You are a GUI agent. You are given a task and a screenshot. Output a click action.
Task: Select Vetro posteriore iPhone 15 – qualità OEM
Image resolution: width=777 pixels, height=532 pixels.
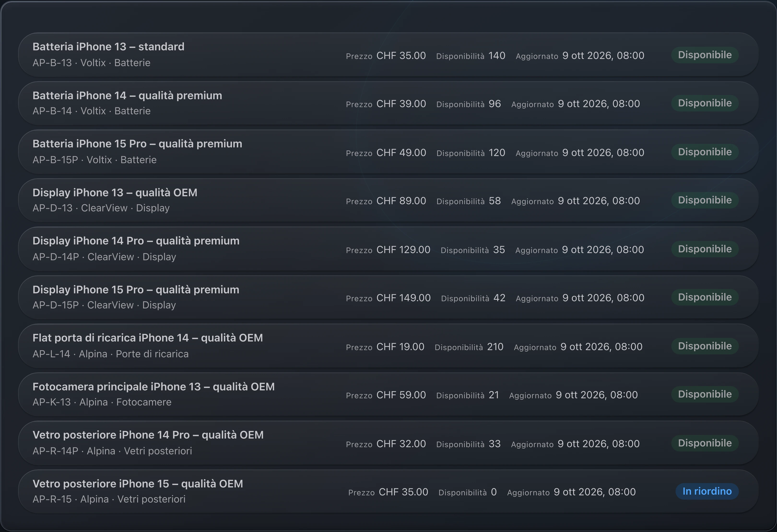coord(388,491)
